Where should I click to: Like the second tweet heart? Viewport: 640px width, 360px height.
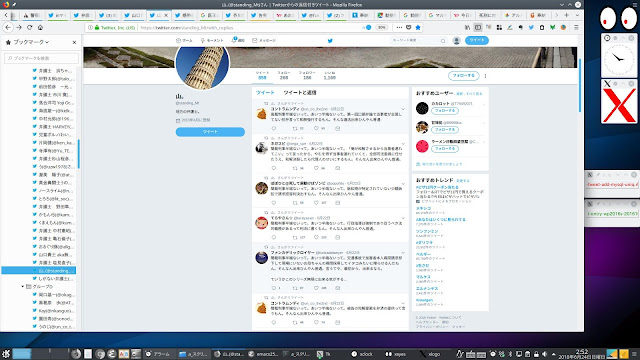(316, 168)
